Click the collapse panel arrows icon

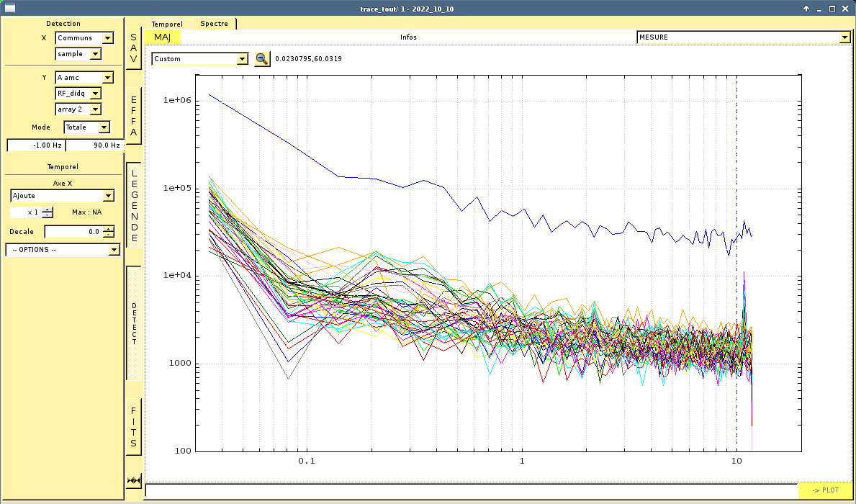pos(134,480)
